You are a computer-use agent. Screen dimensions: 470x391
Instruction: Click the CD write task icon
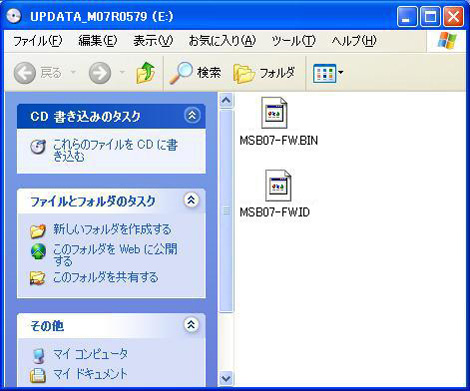pyautogui.click(x=38, y=147)
